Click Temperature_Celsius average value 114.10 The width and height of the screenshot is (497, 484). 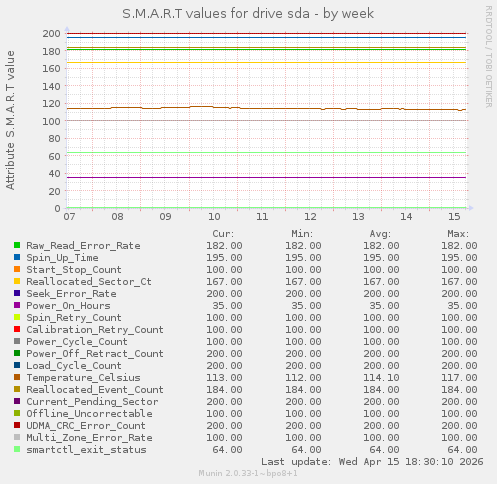click(x=381, y=378)
